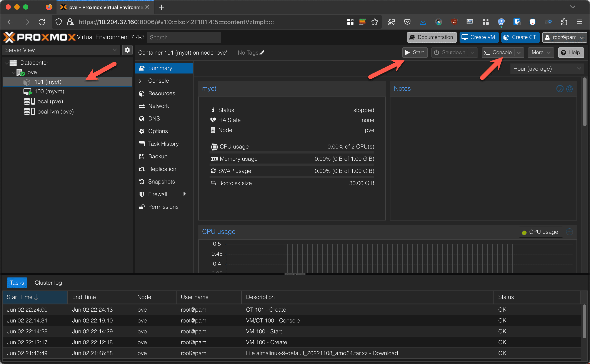Open a new browser tab
The width and height of the screenshot is (590, 364).
click(162, 7)
